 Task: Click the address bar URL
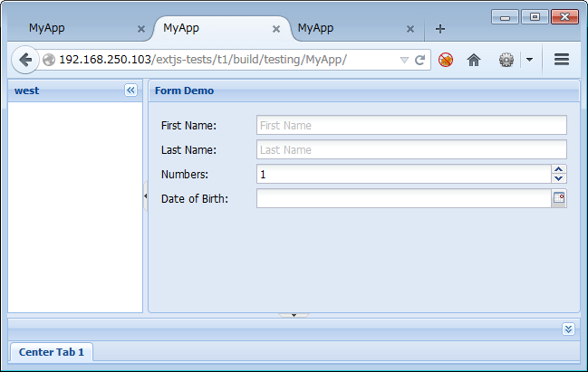pos(203,60)
